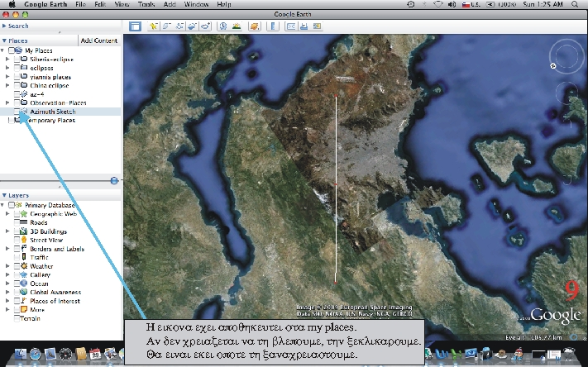This screenshot has height=367, width=588.
Task: Expand the Weather layer group
Action: coord(7,266)
